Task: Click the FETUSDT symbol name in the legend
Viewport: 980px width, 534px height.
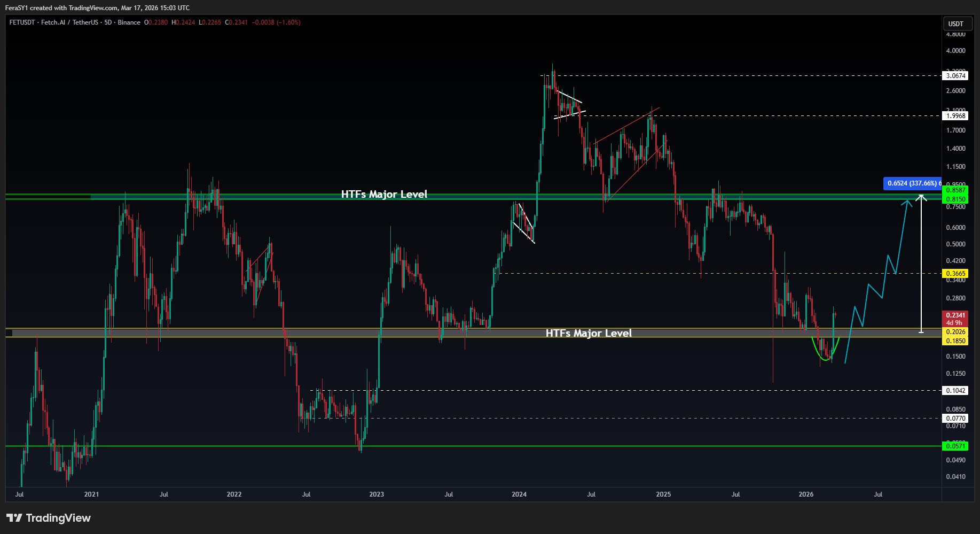Action: click(22, 22)
